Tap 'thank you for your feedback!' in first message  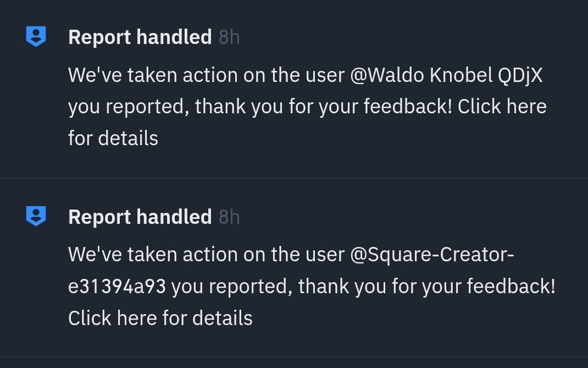pyautogui.click(x=324, y=107)
